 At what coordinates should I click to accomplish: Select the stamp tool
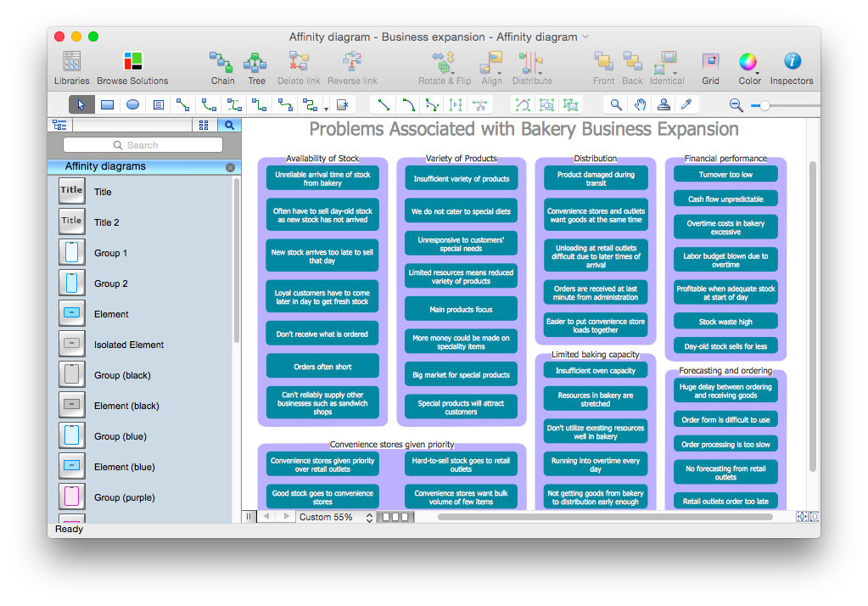coord(664,104)
